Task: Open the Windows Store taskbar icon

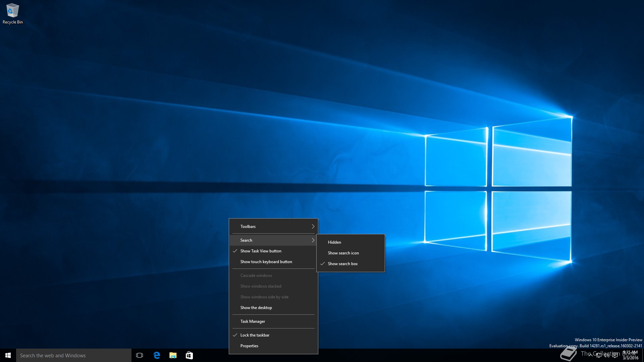Action: tap(189, 355)
